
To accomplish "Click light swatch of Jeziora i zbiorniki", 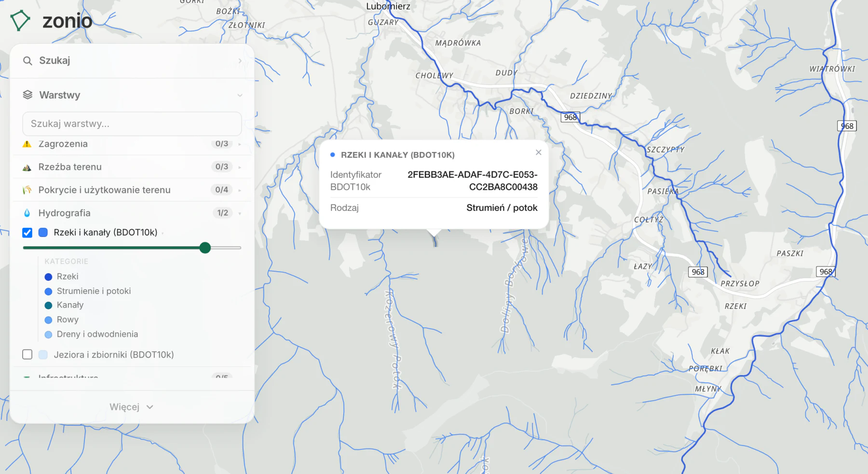I will [43, 355].
